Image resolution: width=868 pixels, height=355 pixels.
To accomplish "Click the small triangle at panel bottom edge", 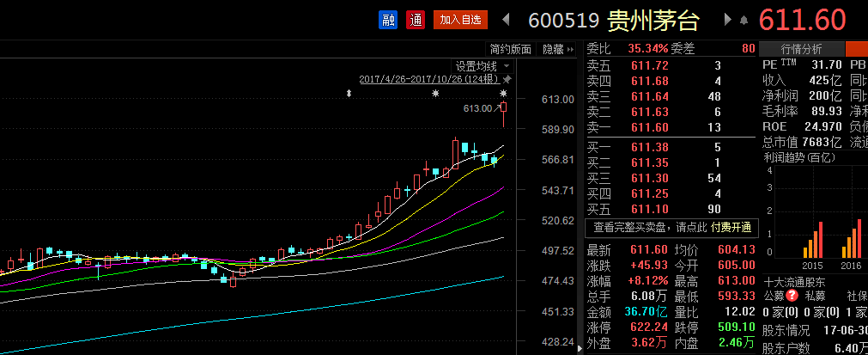I will pyautogui.click(x=580, y=348).
